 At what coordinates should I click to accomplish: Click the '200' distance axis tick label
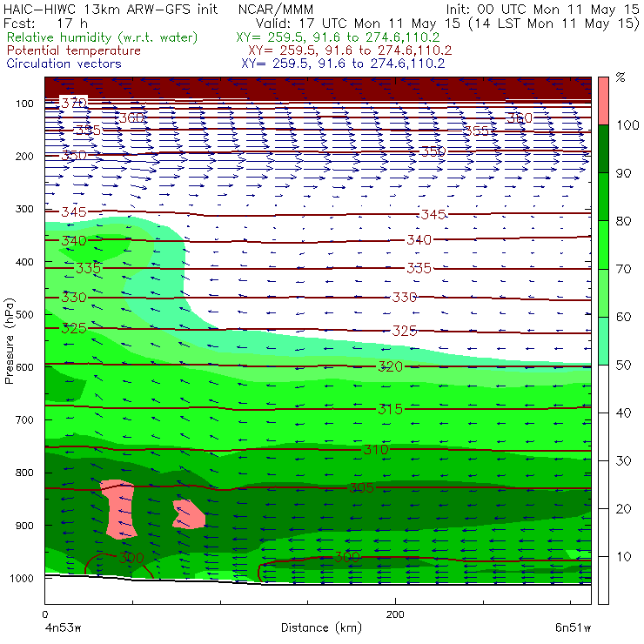[x=395, y=614]
